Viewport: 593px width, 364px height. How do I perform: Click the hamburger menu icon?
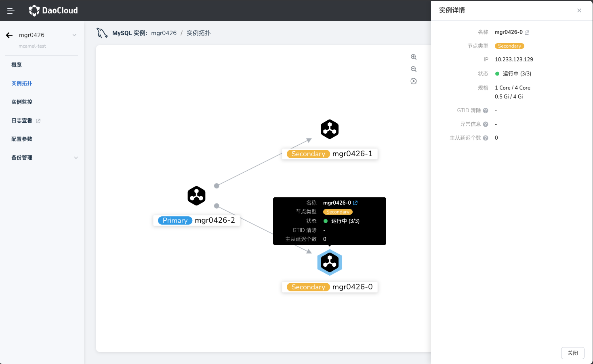[x=11, y=11]
